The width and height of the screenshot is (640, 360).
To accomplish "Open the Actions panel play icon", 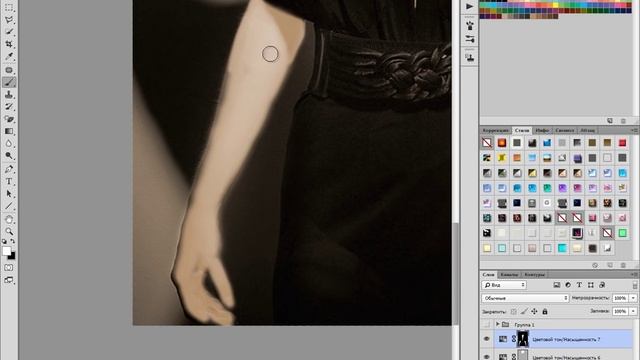I will click(470, 6).
